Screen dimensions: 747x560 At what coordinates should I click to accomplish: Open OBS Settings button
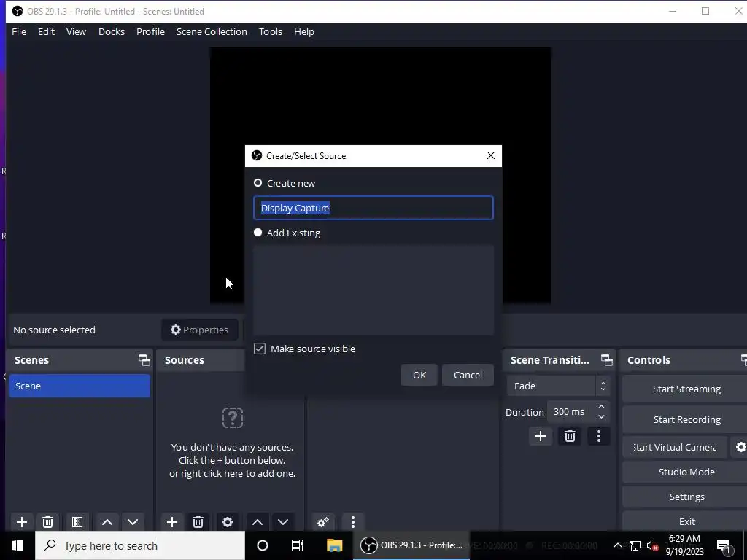coord(686,497)
